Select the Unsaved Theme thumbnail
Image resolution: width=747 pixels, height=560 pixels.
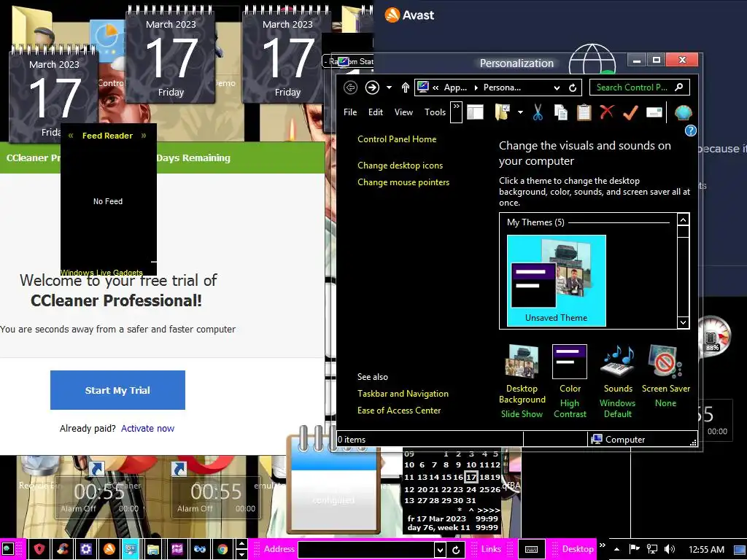557,281
